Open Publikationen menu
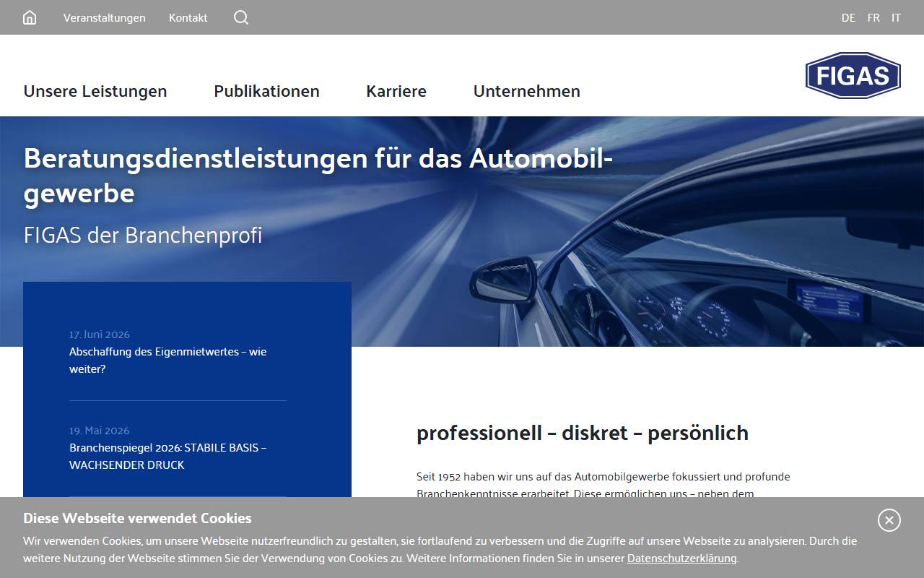Image resolution: width=924 pixels, height=578 pixels. click(266, 91)
